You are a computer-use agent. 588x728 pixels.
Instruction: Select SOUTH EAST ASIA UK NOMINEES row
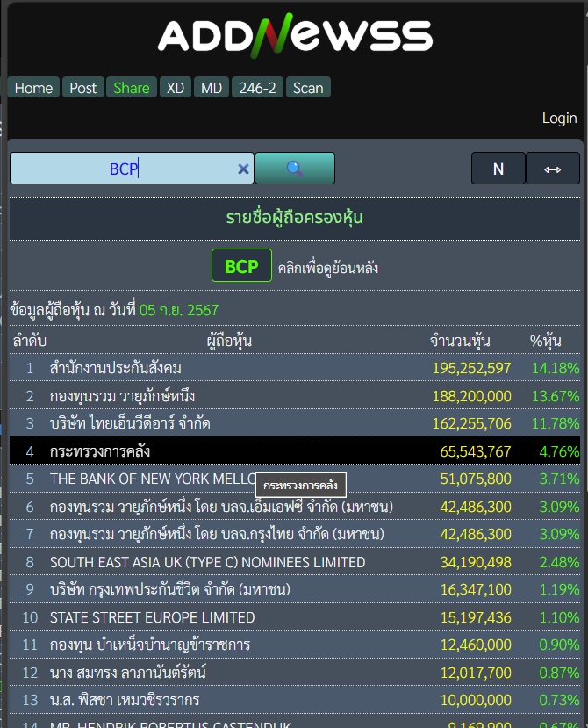[295, 562]
